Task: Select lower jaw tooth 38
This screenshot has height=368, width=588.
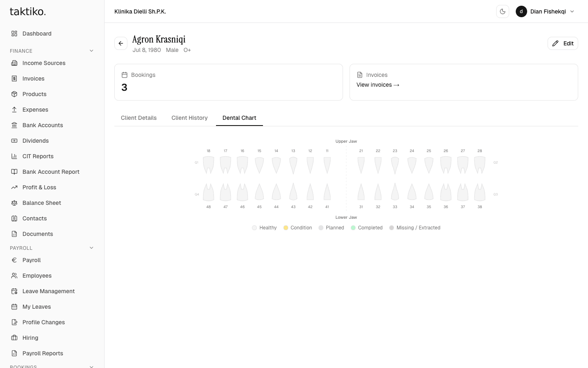Action: point(480,192)
